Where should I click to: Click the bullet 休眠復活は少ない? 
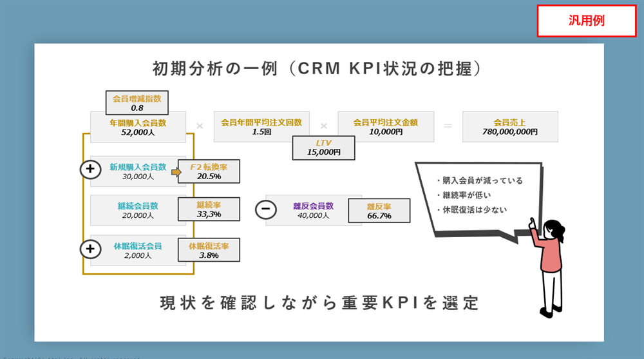click(x=471, y=209)
